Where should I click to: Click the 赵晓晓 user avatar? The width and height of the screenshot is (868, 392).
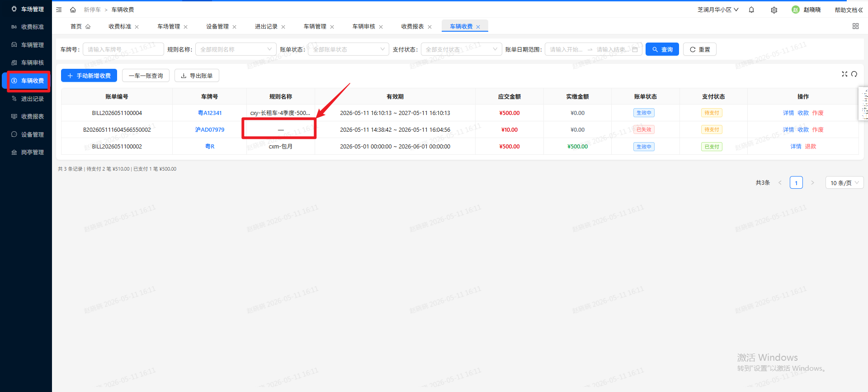796,10
